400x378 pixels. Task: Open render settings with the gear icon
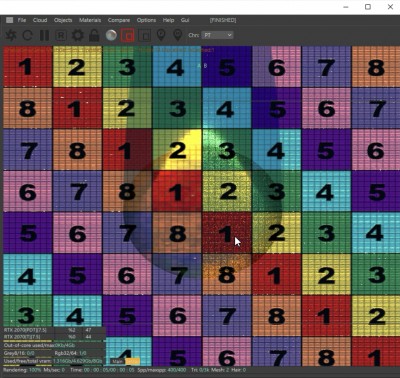coord(78,35)
